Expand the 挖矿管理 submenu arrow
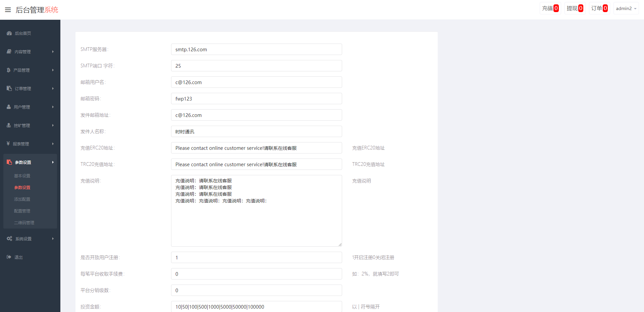 (x=53, y=125)
